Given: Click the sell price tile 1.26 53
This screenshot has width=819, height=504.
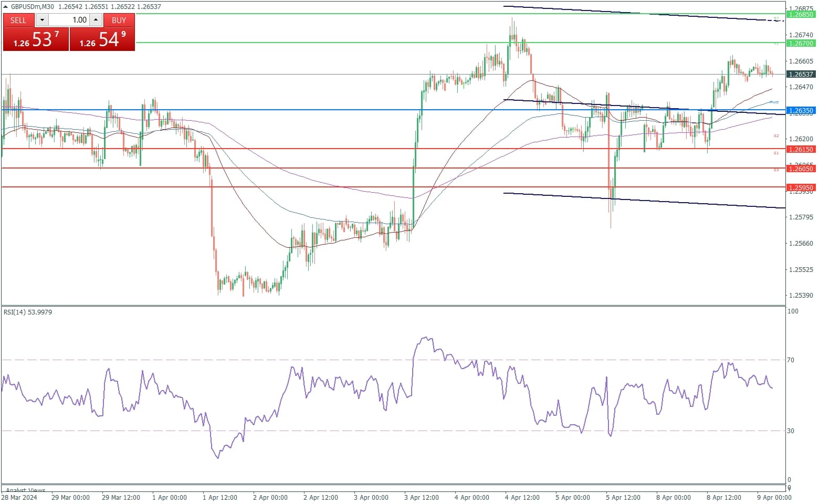Looking at the screenshot, I should coord(36,39).
